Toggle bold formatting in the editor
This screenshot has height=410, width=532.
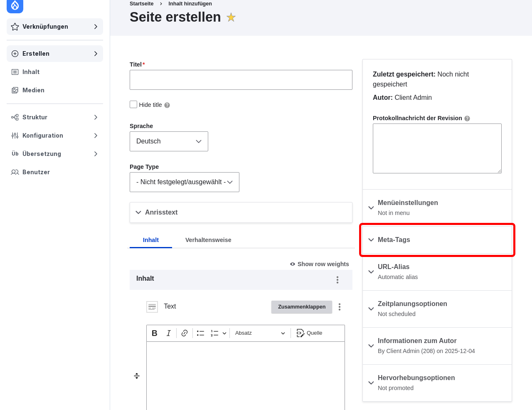coord(155,333)
